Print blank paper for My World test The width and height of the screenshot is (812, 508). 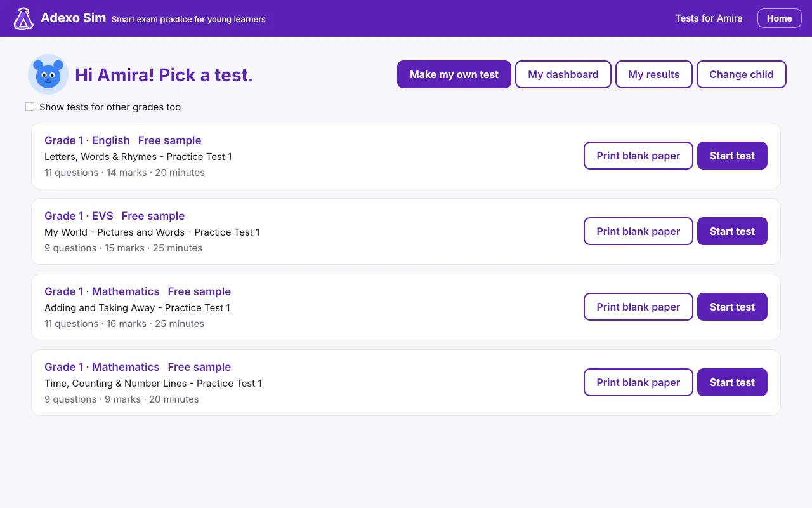tap(638, 231)
